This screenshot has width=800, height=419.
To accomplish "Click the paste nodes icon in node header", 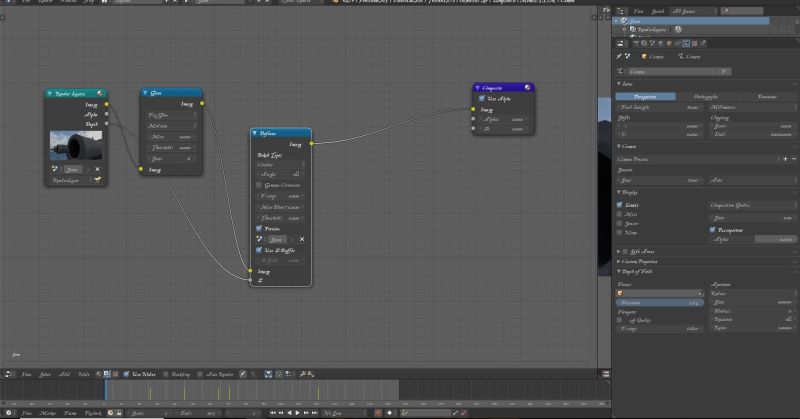I will click(x=311, y=374).
